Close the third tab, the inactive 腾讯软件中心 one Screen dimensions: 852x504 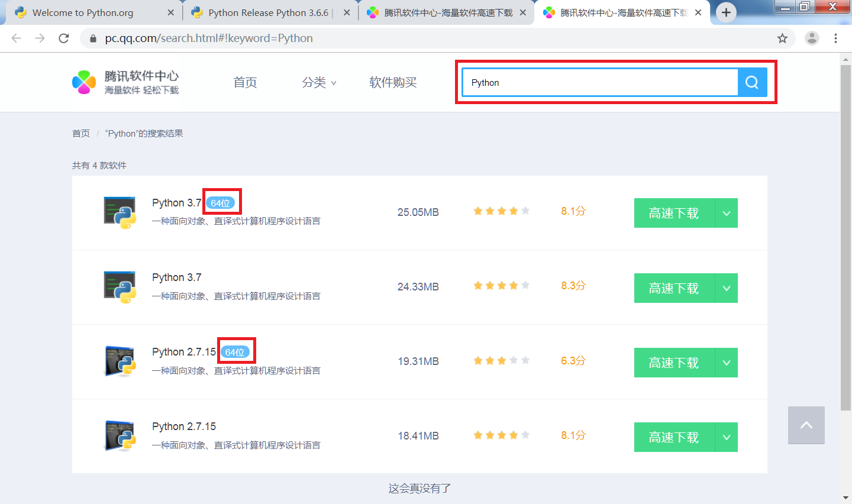(x=523, y=12)
